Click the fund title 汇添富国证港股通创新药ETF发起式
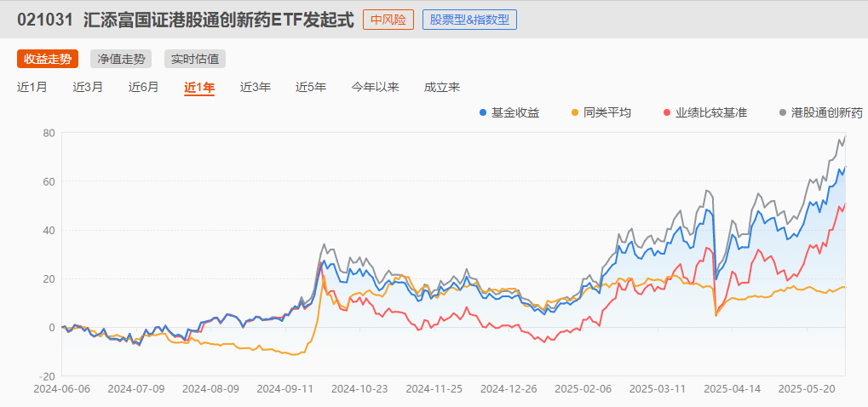Image resolution: width=868 pixels, height=407 pixels. tap(219, 20)
